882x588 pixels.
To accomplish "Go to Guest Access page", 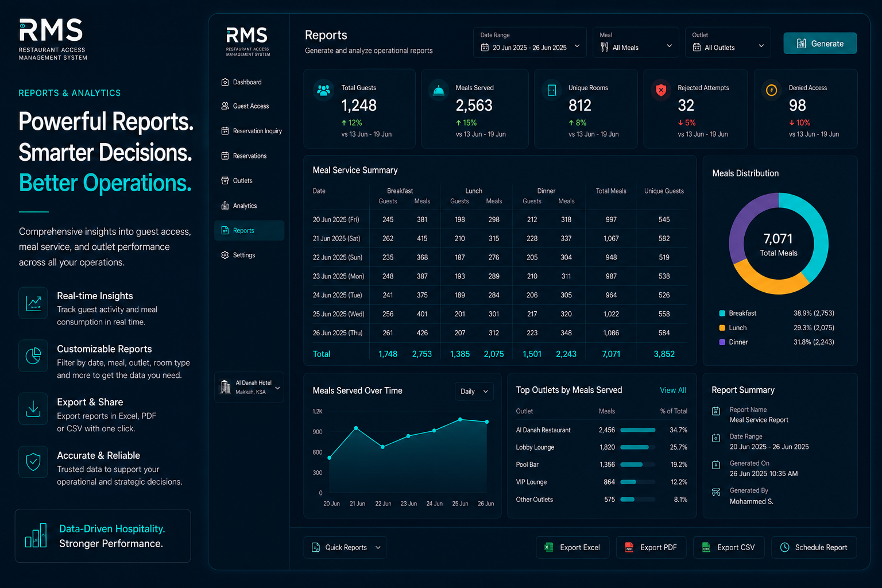I will (249, 106).
